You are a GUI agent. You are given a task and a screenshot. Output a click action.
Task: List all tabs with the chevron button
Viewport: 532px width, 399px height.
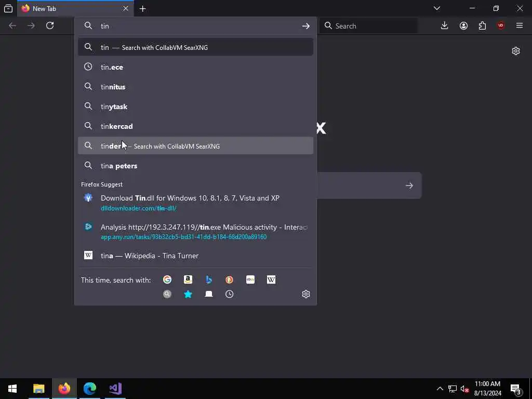tap(437, 8)
